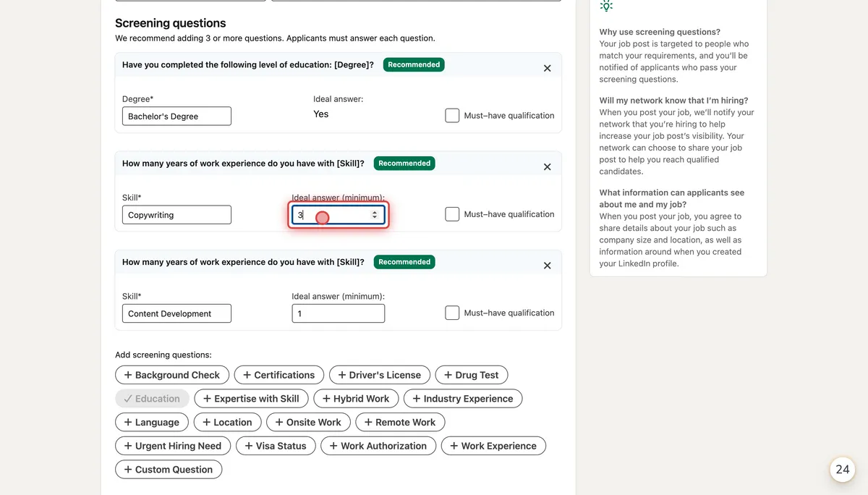Add Language screening question
Screen dimensions: 868x495
152,422
